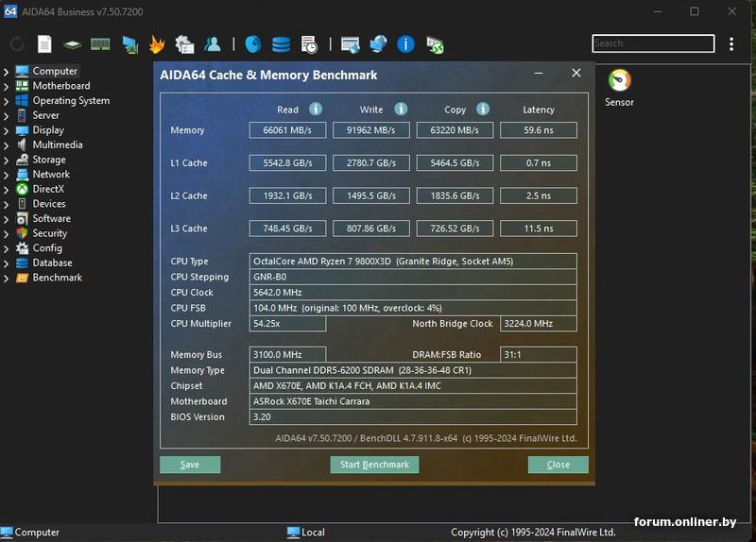This screenshot has width=756, height=542.
Task: Click the user account toolbar icon
Action: [213, 44]
